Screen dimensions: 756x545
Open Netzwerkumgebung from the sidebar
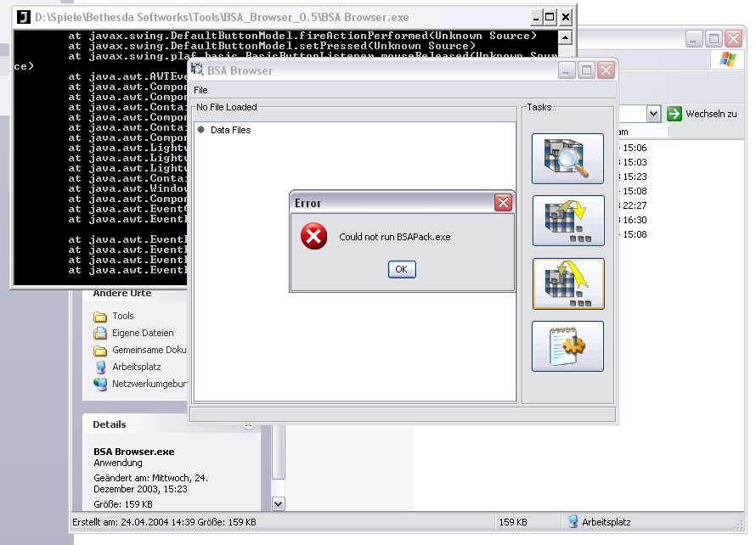click(148, 384)
